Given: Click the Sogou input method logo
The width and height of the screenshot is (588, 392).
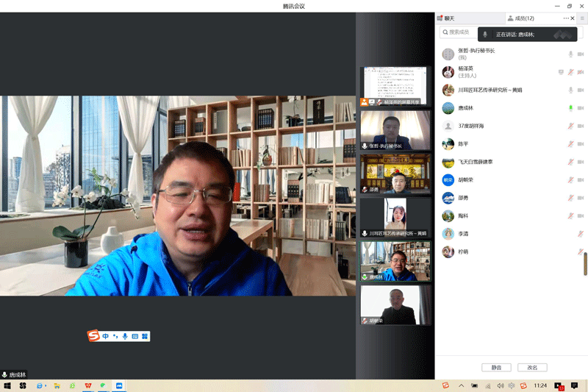Looking at the screenshot, I should coord(93,336).
